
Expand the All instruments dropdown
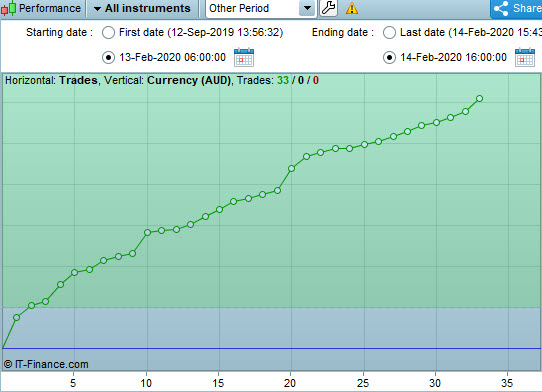pyautogui.click(x=142, y=8)
